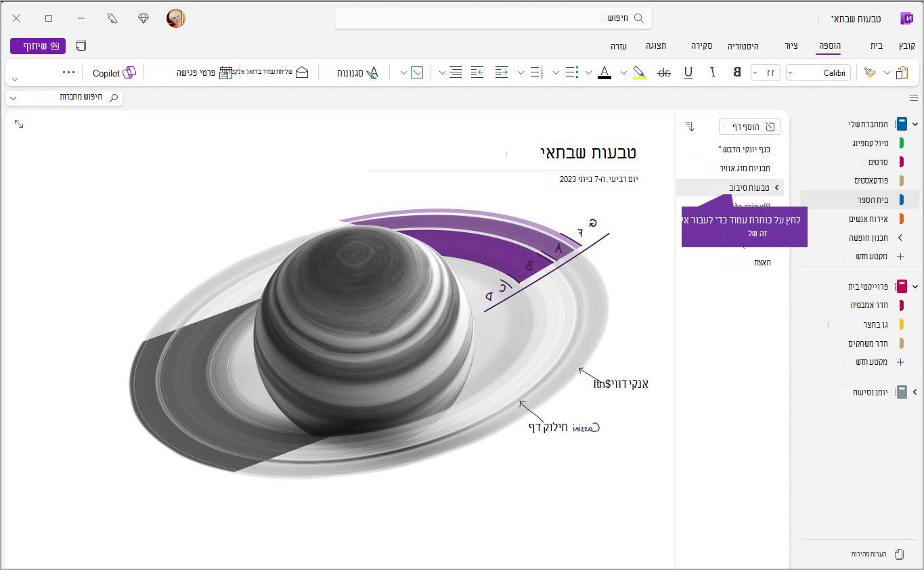Image resolution: width=924 pixels, height=570 pixels.
Task: Open the ribbon more options ellipsis
Action: (x=69, y=72)
